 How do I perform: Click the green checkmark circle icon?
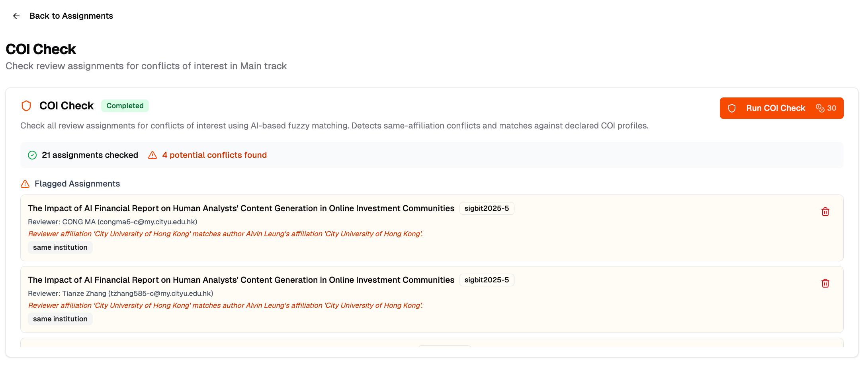point(32,155)
